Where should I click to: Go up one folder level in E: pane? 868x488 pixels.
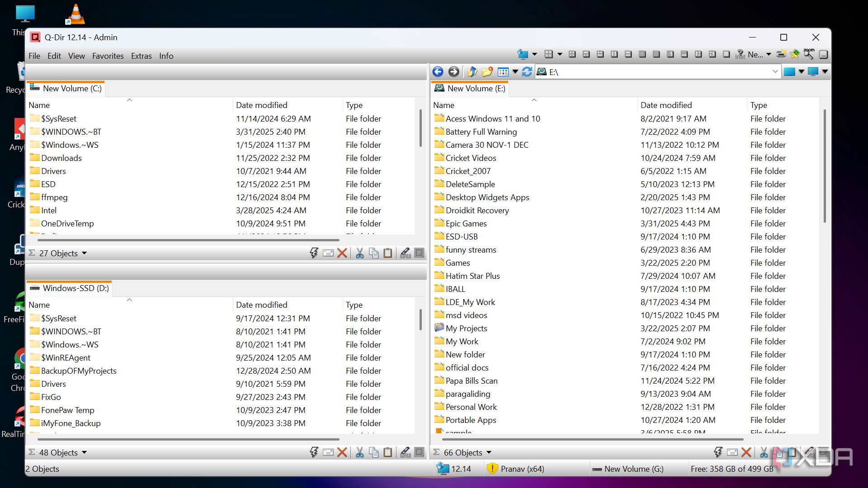(x=472, y=72)
